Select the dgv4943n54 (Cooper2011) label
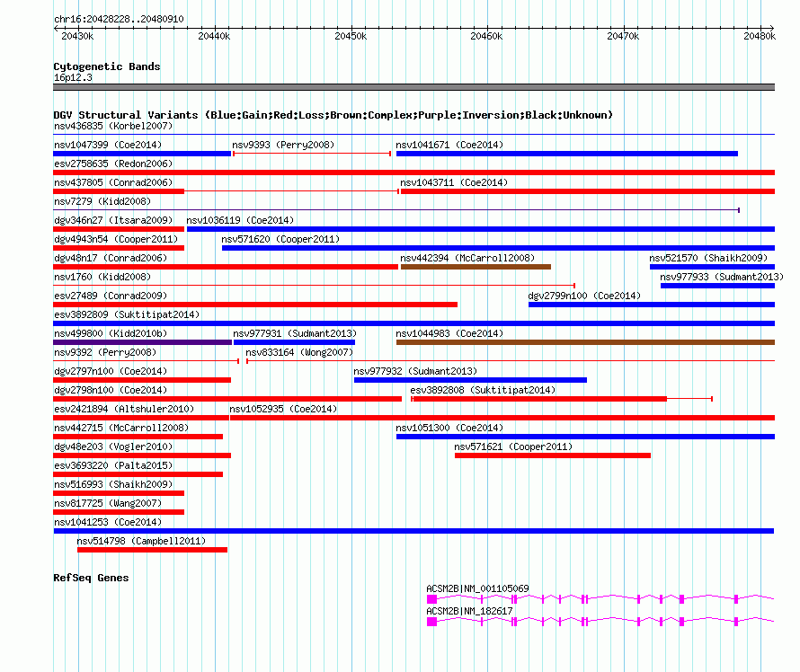 coord(116,239)
